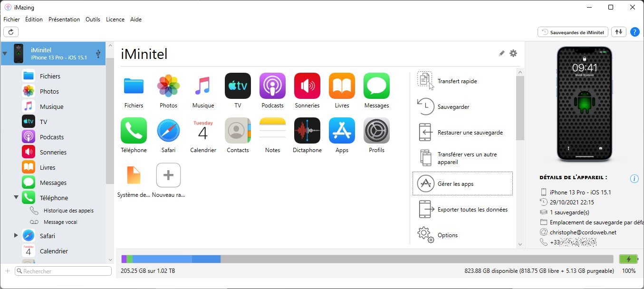Open the Profils icon in the main grid
This screenshot has height=289, width=644.
point(376,131)
